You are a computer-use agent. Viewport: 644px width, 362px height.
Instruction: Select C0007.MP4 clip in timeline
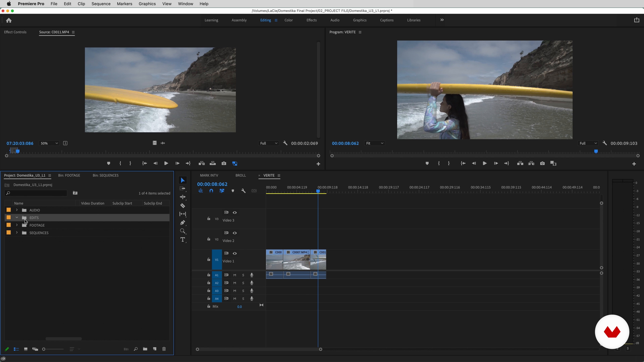point(297,260)
